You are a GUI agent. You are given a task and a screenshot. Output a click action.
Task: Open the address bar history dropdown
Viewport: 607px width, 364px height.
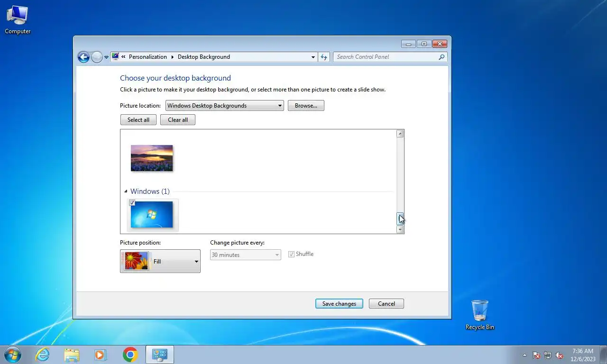click(x=313, y=57)
